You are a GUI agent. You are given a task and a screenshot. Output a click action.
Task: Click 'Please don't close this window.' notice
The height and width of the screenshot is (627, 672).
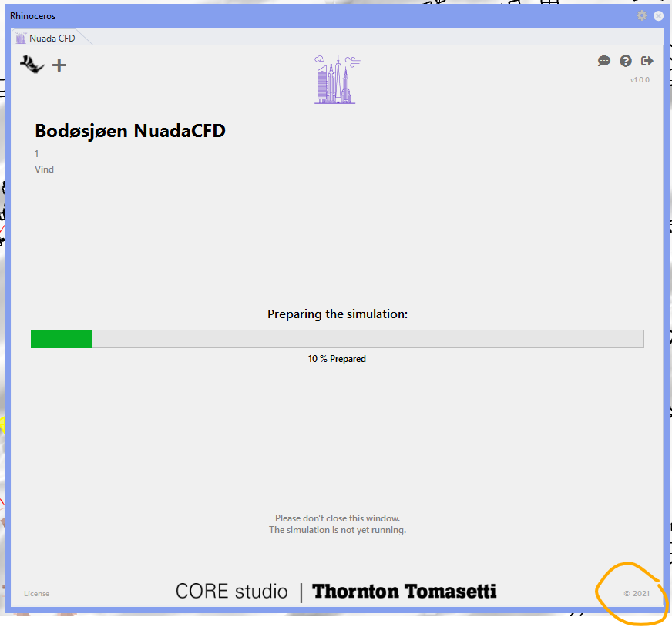(x=338, y=518)
